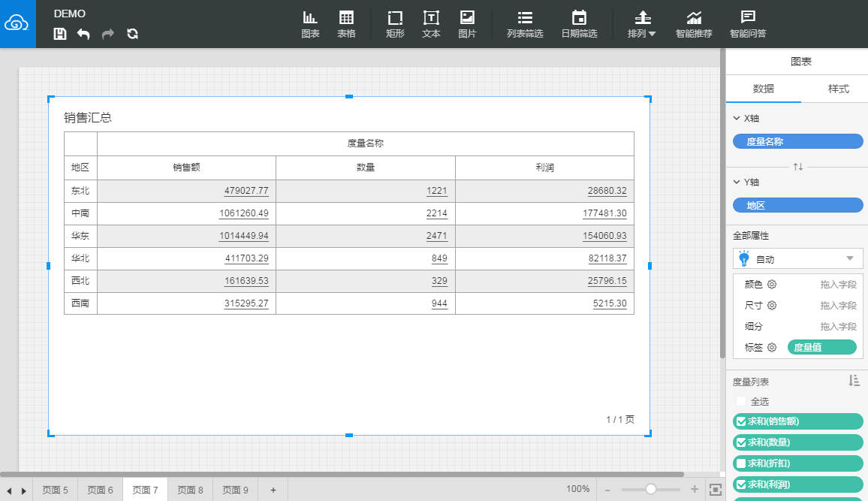Click the 数量 column header
The height and width of the screenshot is (501, 868).
(366, 168)
